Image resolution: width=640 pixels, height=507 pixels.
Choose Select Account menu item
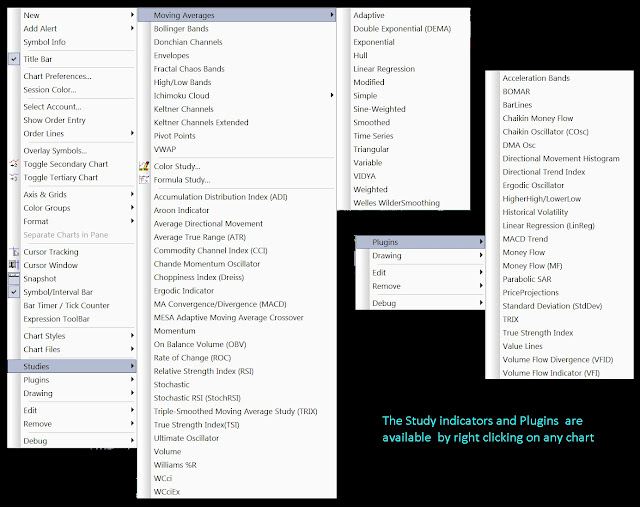coord(52,107)
